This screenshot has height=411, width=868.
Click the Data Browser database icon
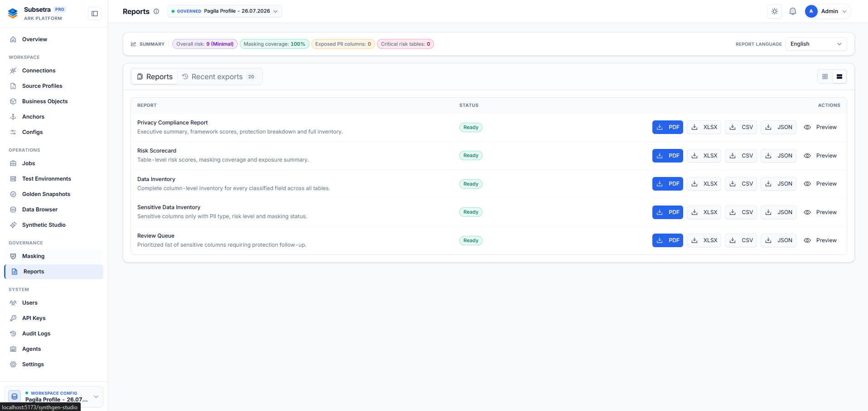[13, 210]
